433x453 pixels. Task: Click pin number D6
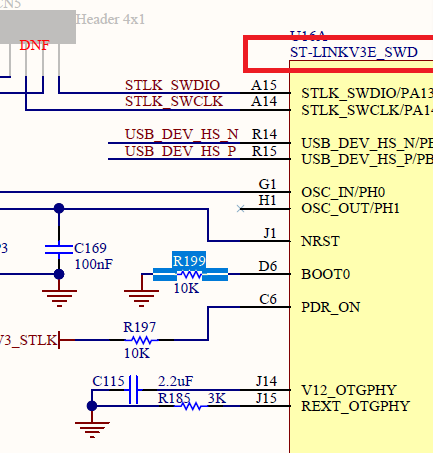pos(268,266)
